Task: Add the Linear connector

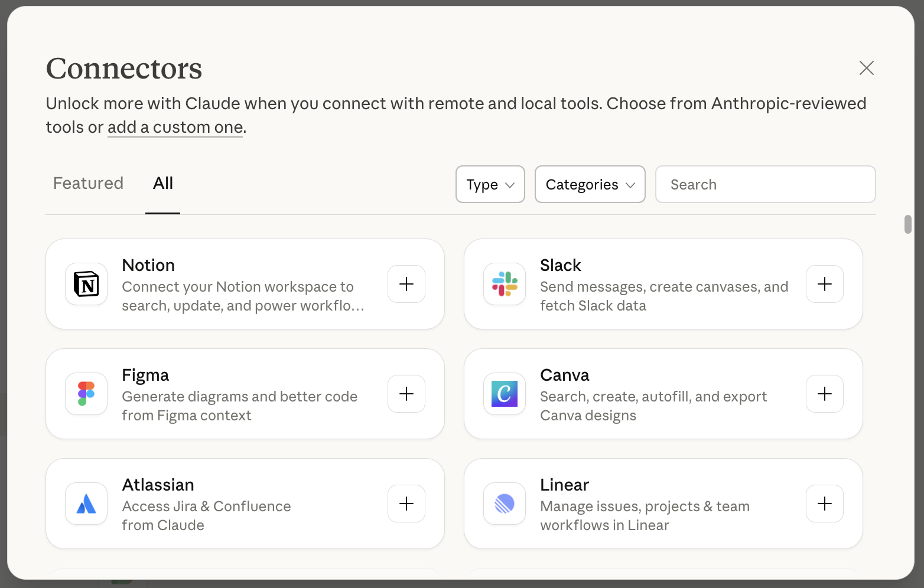Action: (824, 504)
